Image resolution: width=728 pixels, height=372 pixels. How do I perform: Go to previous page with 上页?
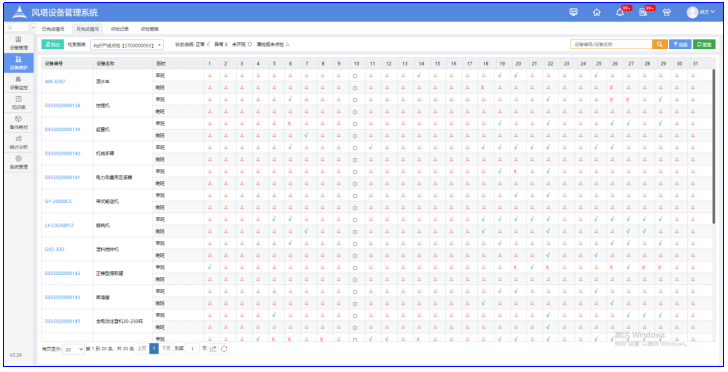142,348
